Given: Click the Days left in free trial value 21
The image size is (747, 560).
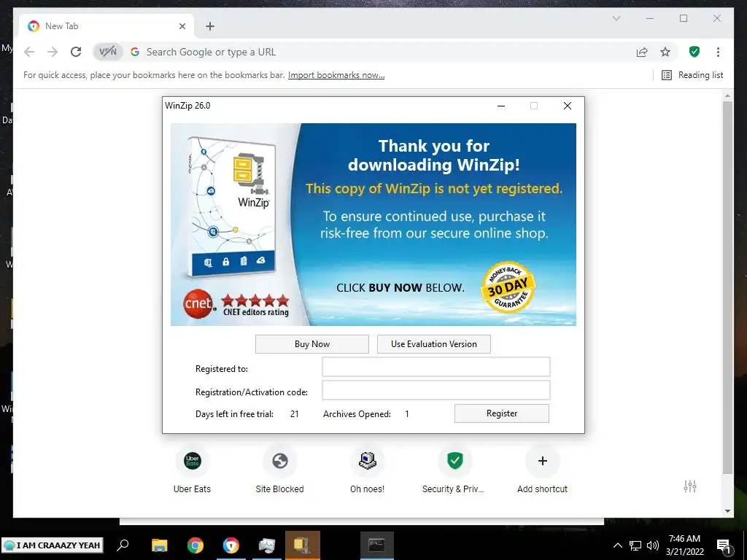Looking at the screenshot, I should 295,414.
